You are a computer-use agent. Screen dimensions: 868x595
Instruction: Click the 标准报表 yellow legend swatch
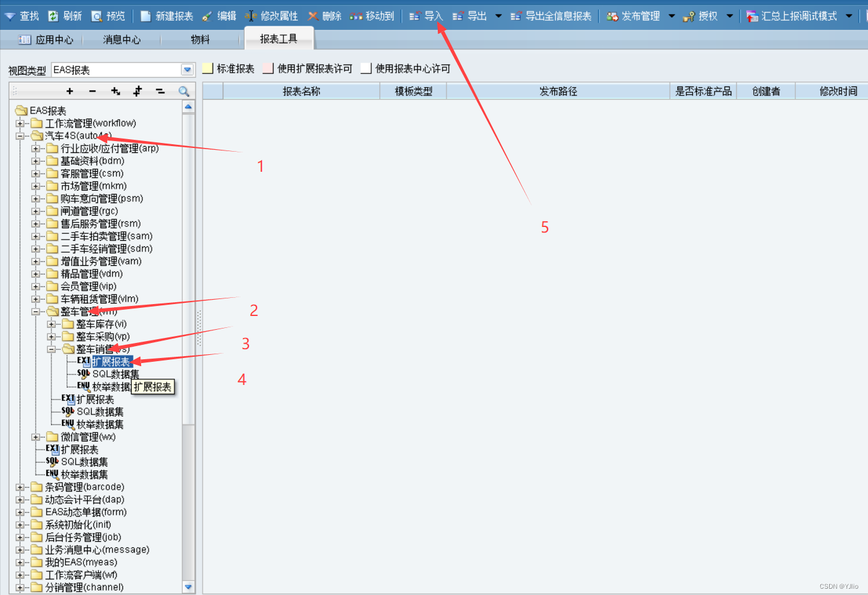click(x=208, y=68)
